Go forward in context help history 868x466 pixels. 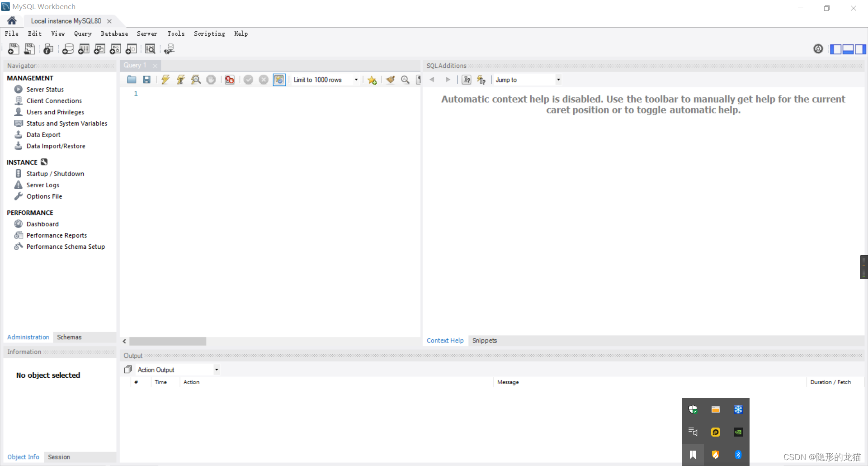click(x=448, y=80)
